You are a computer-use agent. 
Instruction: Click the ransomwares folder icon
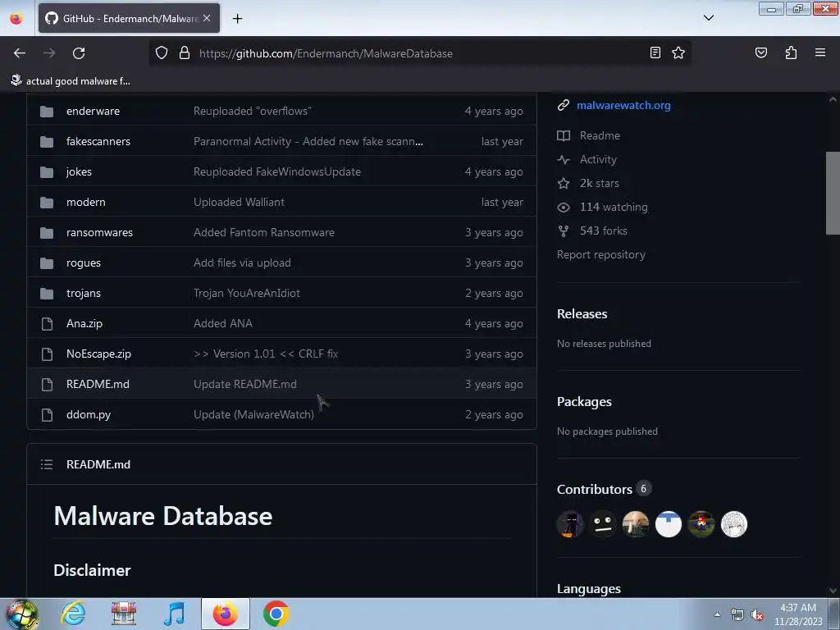[47, 232]
